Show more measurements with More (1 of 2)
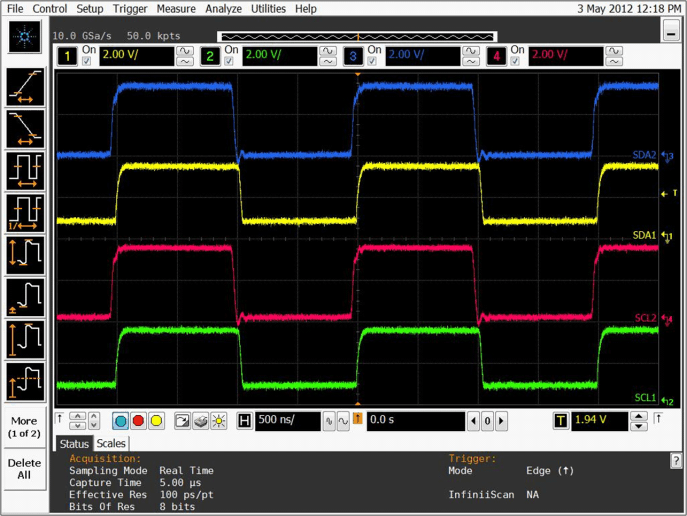 [x=25, y=427]
